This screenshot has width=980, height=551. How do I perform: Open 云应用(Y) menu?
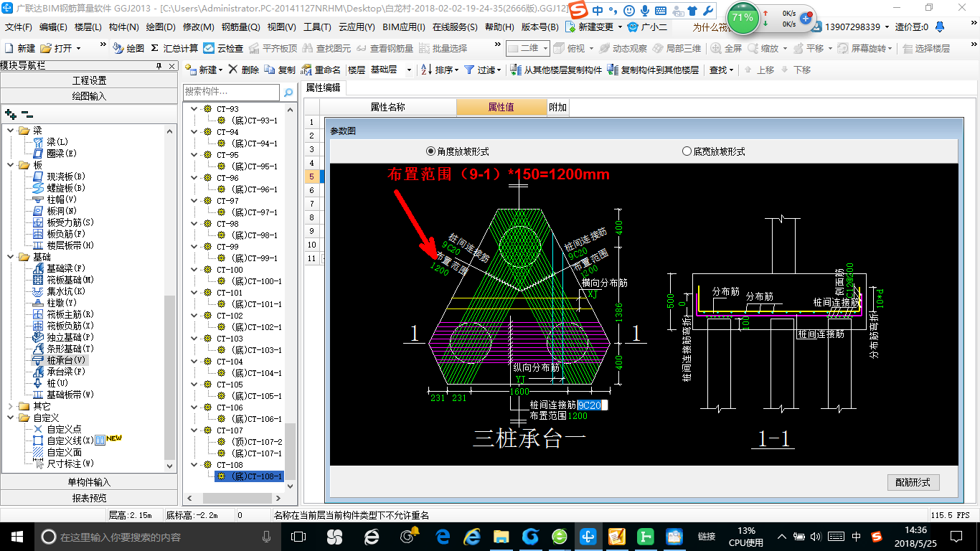click(357, 27)
